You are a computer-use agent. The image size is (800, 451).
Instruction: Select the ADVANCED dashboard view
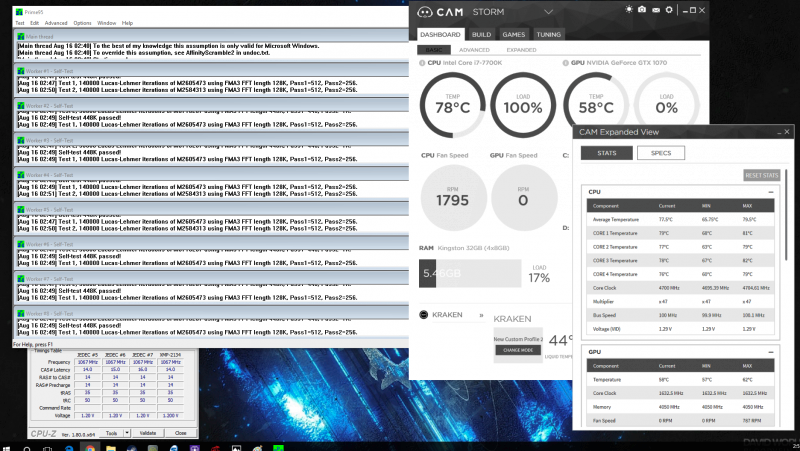tap(474, 50)
